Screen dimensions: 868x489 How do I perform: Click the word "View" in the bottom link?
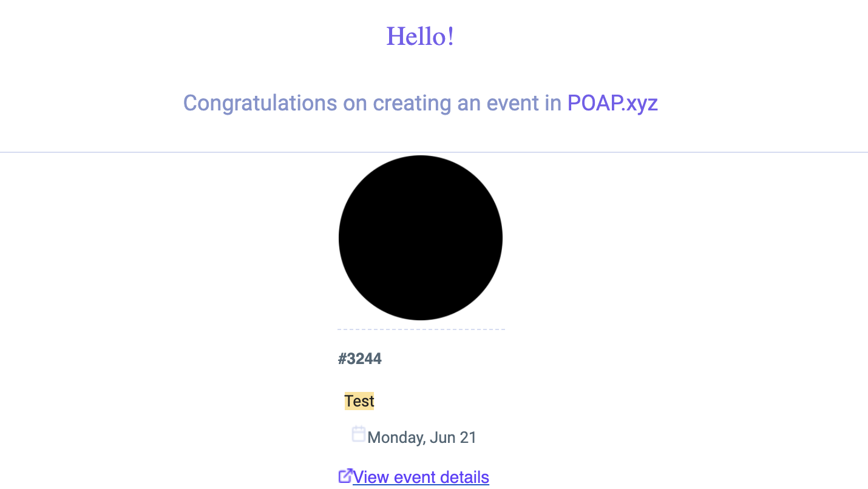(371, 477)
